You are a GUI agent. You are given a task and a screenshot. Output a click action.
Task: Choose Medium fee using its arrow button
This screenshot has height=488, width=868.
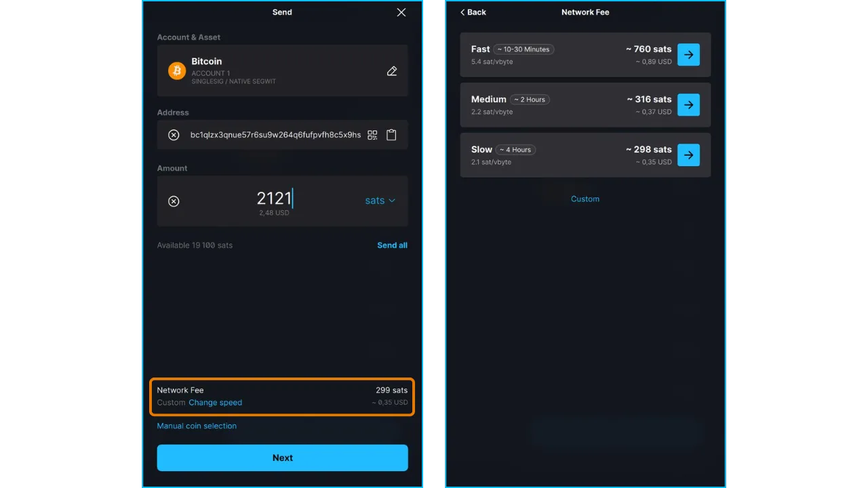click(x=688, y=105)
